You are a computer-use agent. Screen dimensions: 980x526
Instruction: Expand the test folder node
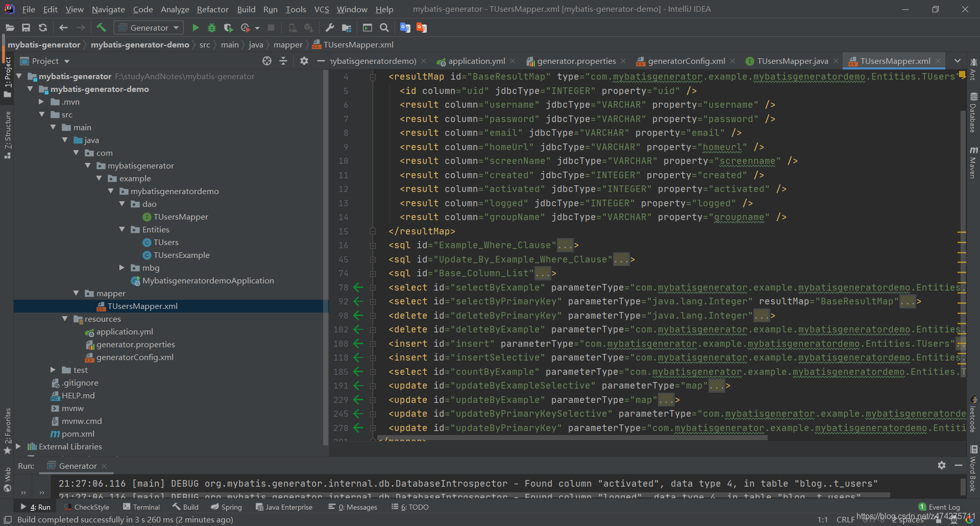click(53, 370)
